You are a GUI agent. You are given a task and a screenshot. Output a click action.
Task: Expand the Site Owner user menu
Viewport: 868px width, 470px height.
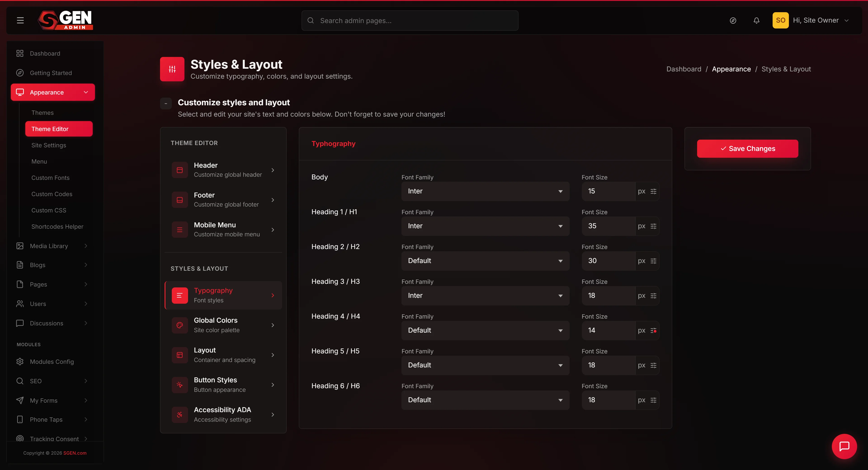(x=811, y=20)
